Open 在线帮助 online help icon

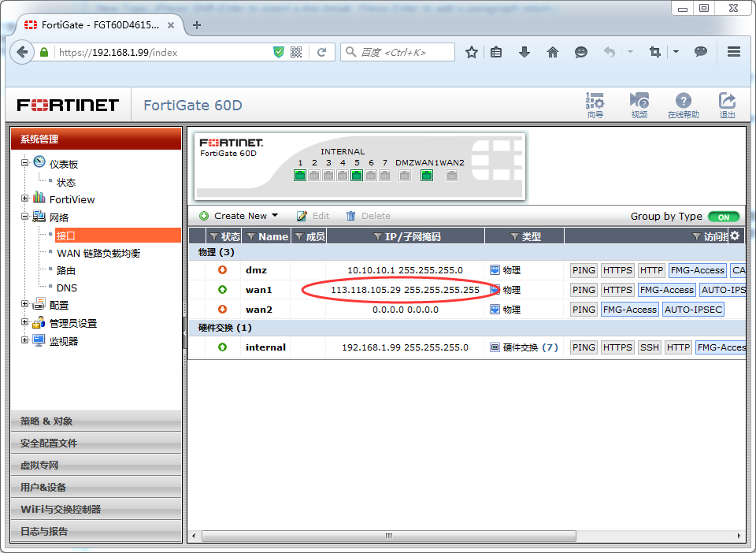684,105
